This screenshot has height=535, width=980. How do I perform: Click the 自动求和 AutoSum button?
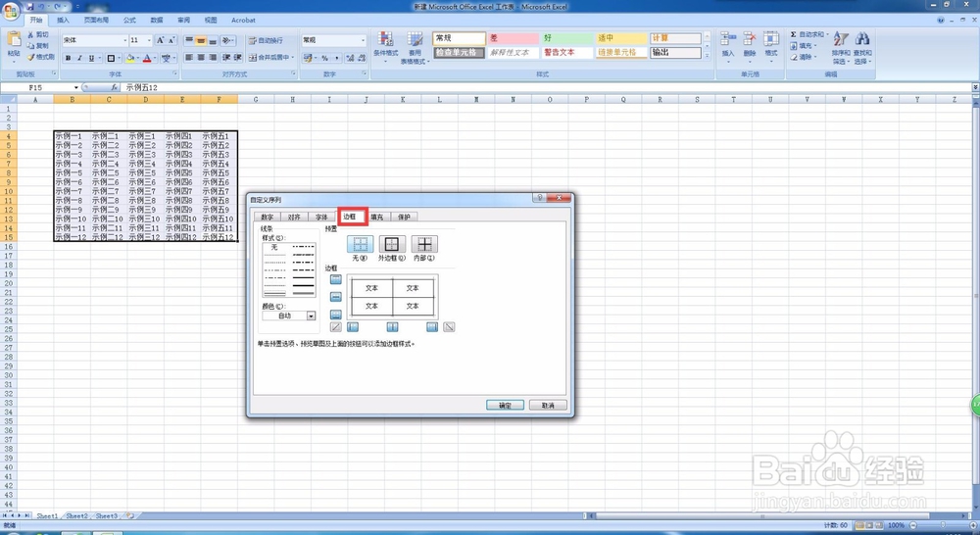[x=807, y=34]
